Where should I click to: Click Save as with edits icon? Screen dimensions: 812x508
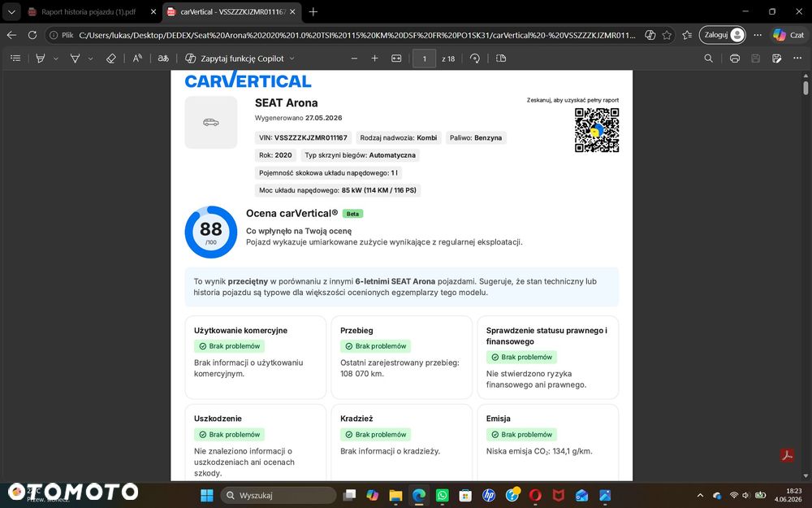click(x=777, y=59)
